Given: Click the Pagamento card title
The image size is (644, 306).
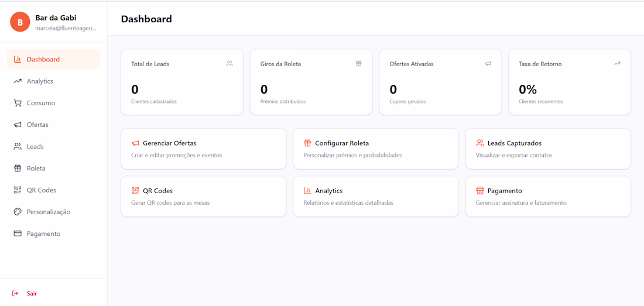Looking at the screenshot, I should (505, 191).
